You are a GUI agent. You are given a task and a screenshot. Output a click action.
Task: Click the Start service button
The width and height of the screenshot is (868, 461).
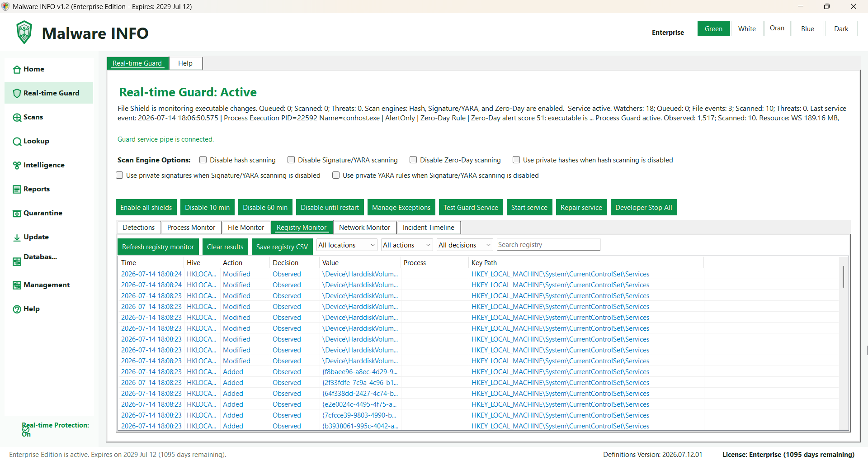[529, 207]
